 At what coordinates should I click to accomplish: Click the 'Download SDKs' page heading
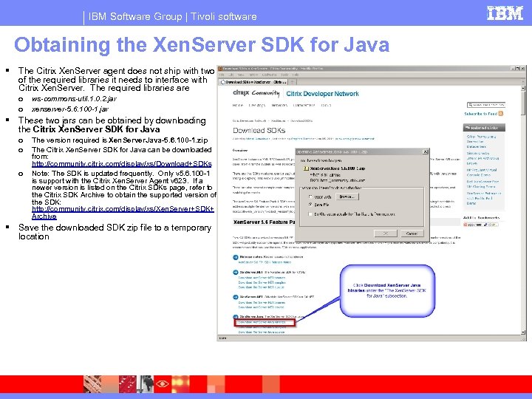(259, 131)
